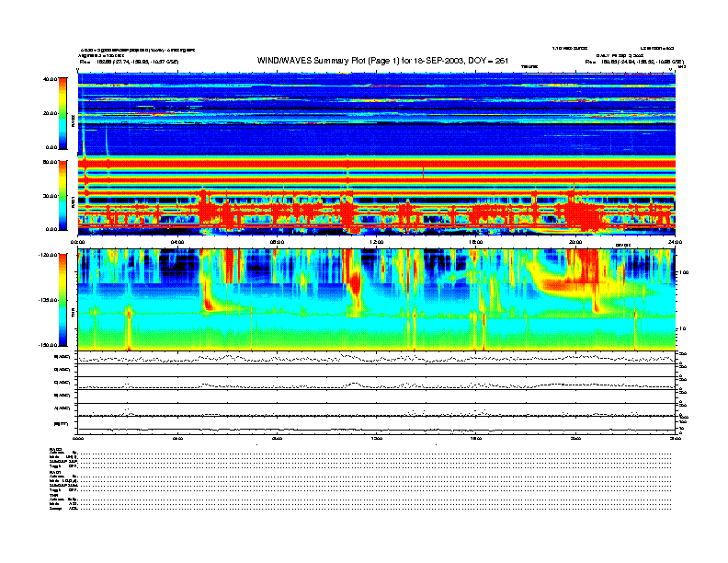Click the 100 label on TNR right axis
Screen dimensions: 728x563
coord(684,272)
